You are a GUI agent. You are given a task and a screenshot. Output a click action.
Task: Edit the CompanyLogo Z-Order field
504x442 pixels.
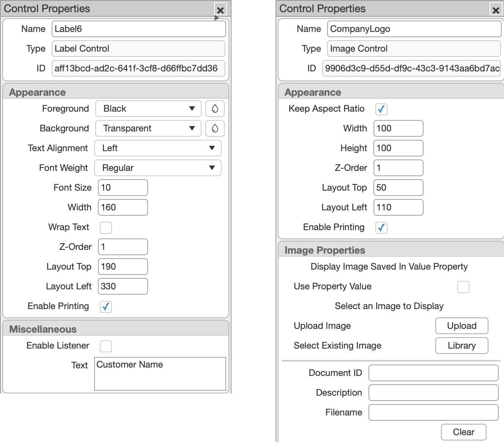pyautogui.click(x=398, y=168)
